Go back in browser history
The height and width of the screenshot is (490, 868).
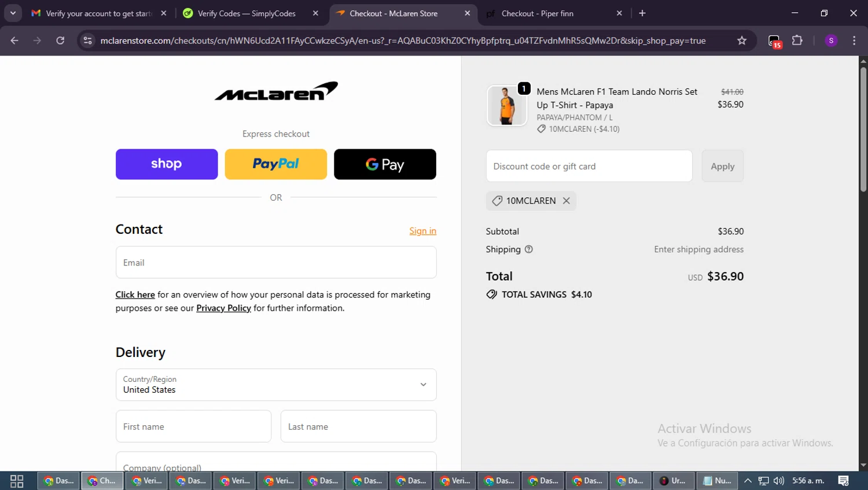(14, 40)
